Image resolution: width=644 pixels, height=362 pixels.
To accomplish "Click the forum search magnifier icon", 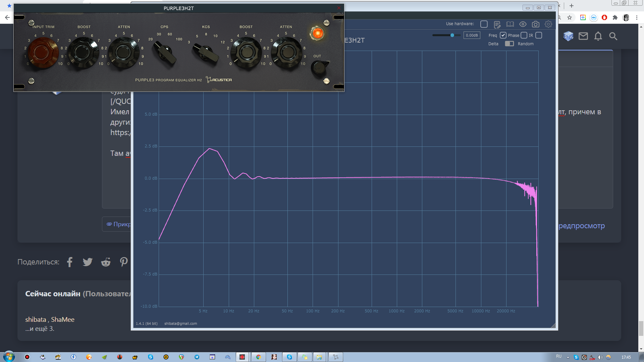I will 613,36.
